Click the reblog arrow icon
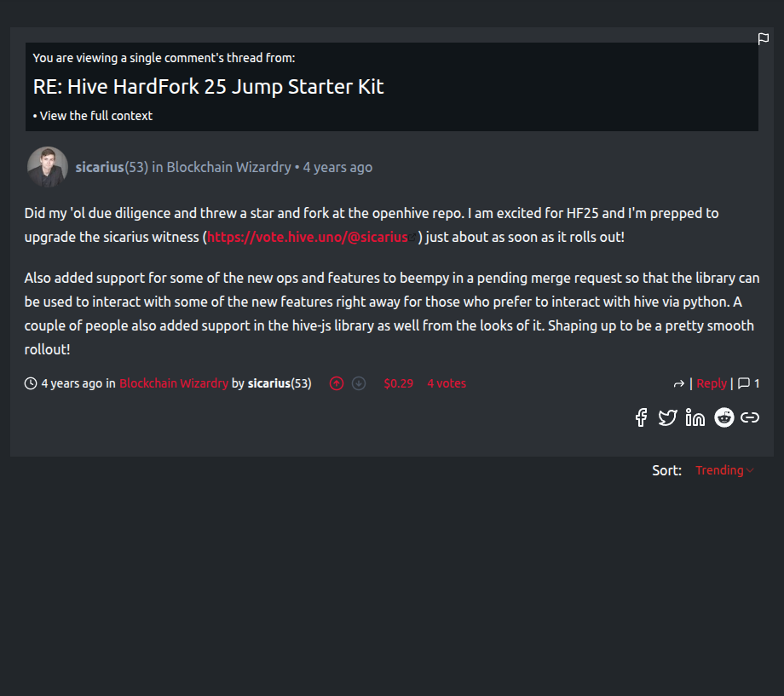This screenshot has width=784, height=696. (x=679, y=383)
